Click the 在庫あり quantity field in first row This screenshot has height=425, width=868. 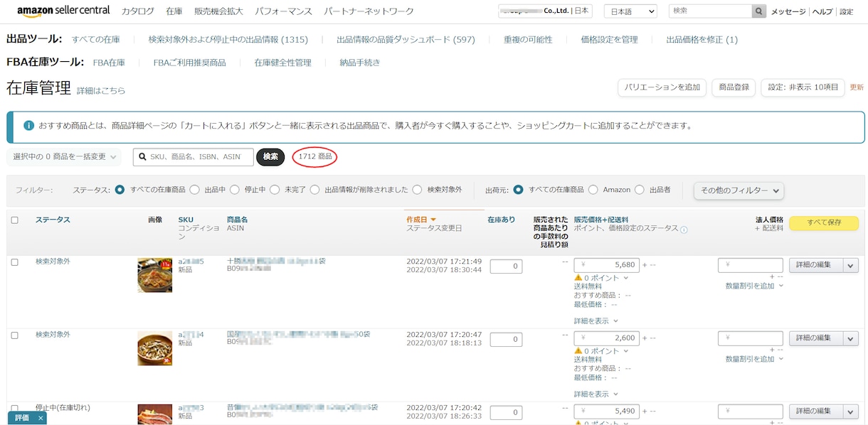[x=507, y=267]
